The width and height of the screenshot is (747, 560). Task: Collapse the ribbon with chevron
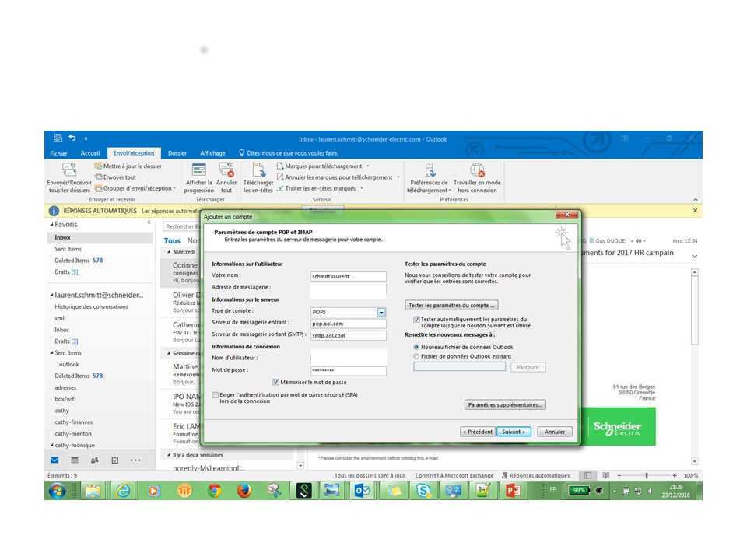[x=696, y=200]
